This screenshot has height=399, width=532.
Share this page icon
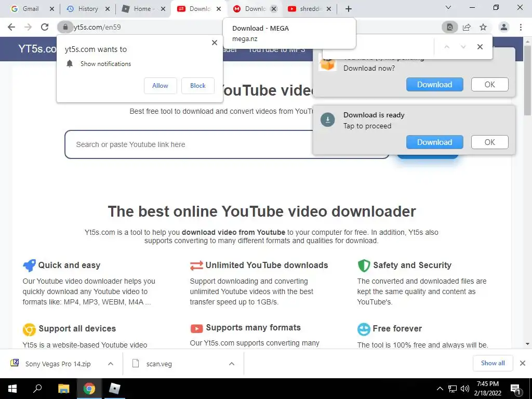point(467,27)
